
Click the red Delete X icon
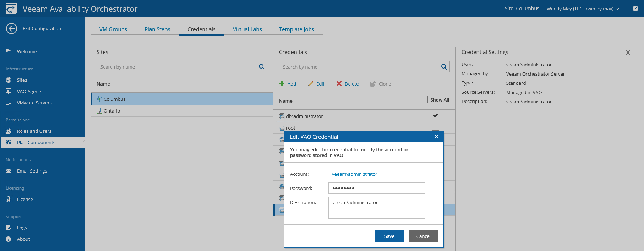[x=339, y=84]
